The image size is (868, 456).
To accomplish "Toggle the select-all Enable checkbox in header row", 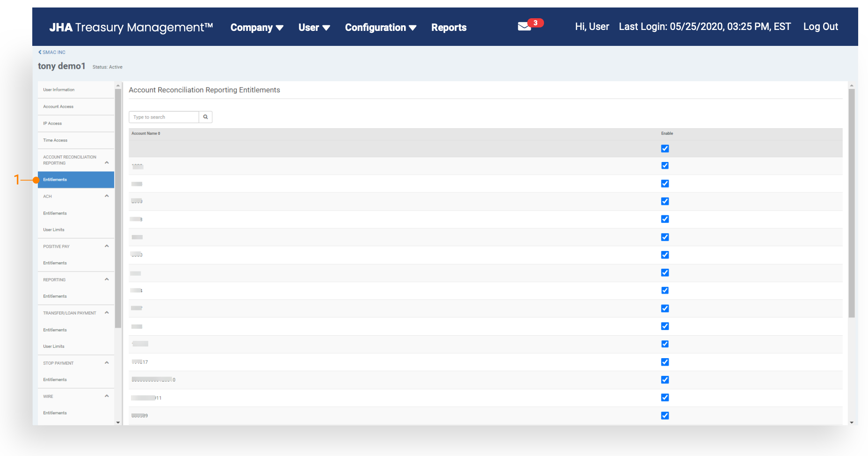I will [665, 149].
